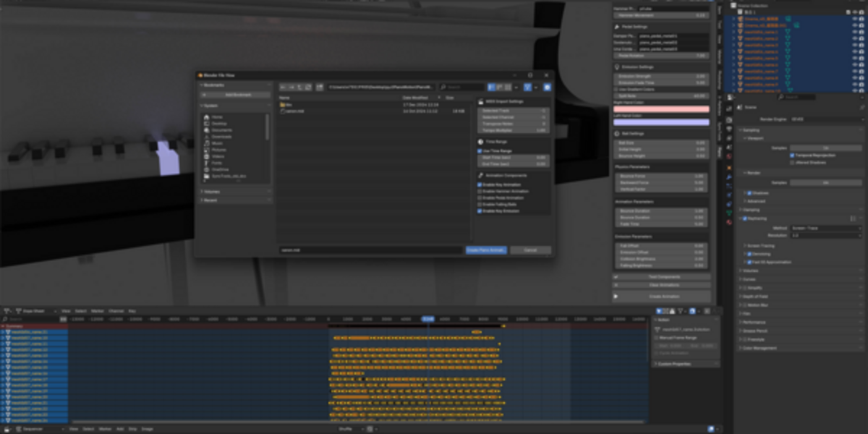Screen dimensions: 868x434
Task: Click the file name field containing canon.mid
Action: [371, 250]
